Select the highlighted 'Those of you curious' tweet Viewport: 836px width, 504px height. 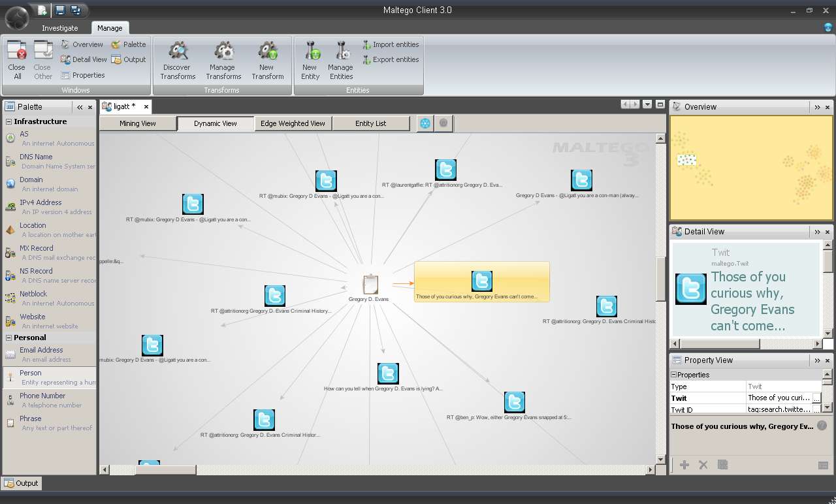click(x=482, y=282)
